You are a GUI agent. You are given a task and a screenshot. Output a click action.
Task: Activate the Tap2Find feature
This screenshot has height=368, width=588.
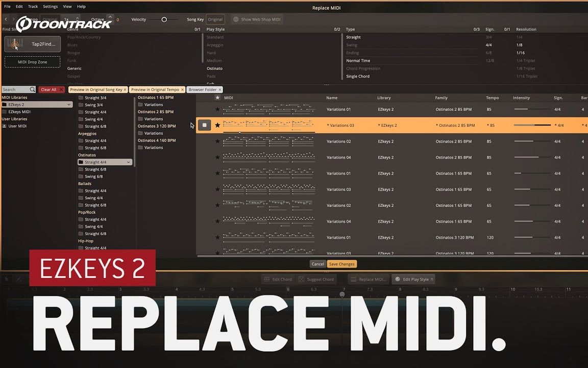click(x=32, y=44)
